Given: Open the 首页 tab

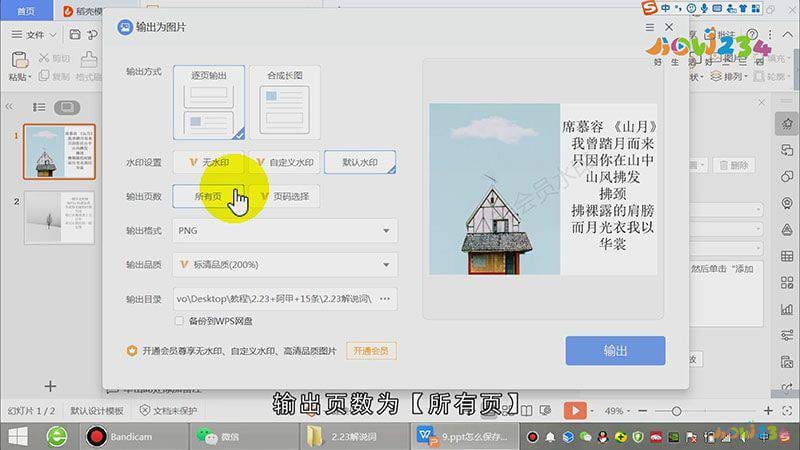Looking at the screenshot, I should click(26, 10).
